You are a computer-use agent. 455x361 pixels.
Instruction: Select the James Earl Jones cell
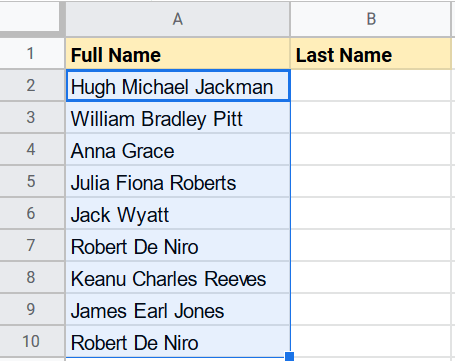pos(178,309)
